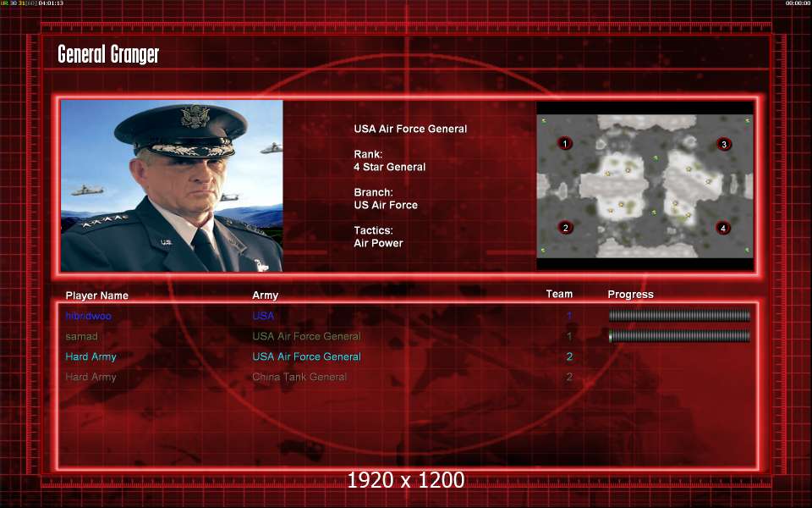Image resolution: width=812 pixels, height=508 pixels.
Task: Click the General Granger portrait
Action: click(x=172, y=185)
